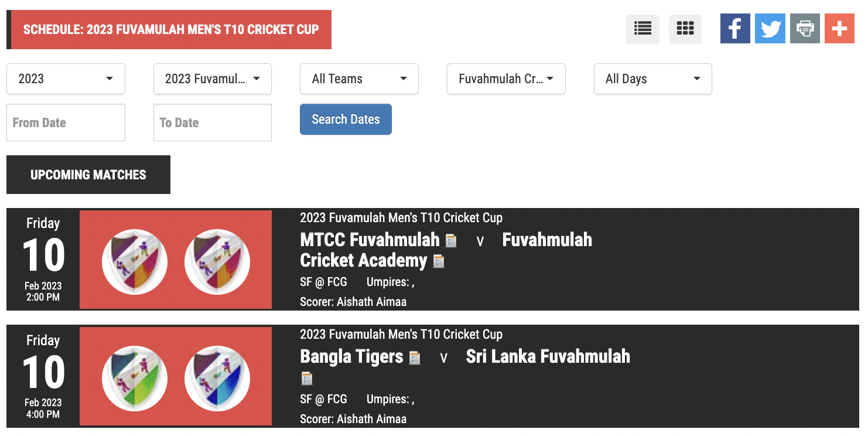Open scorecard icon below Sri Lanka Fuvahmulah
868x436 pixels.
click(x=306, y=378)
